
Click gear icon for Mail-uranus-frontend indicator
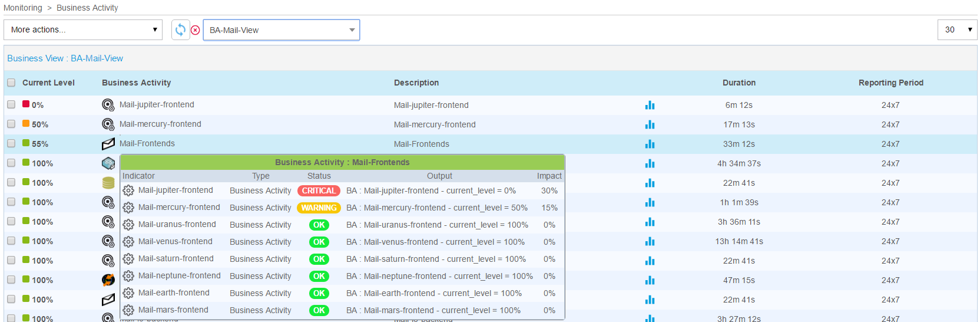pyautogui.click(x=128, y=225)
